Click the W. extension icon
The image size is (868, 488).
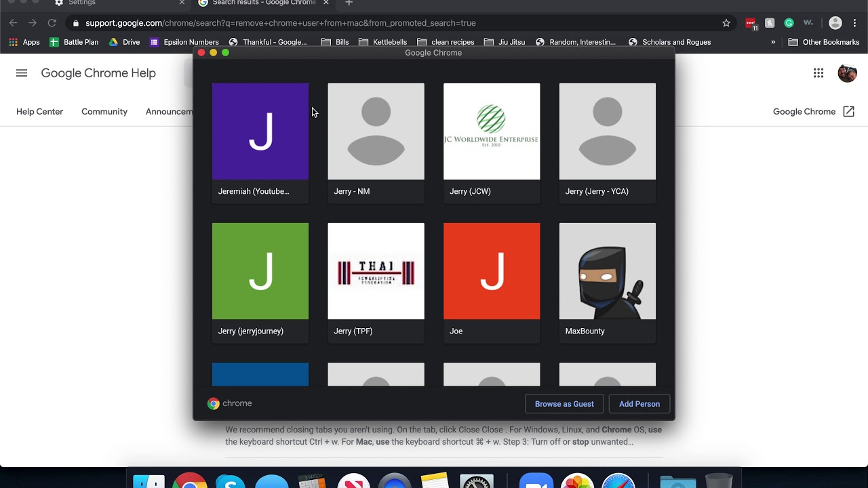click(x=808, y=23)
